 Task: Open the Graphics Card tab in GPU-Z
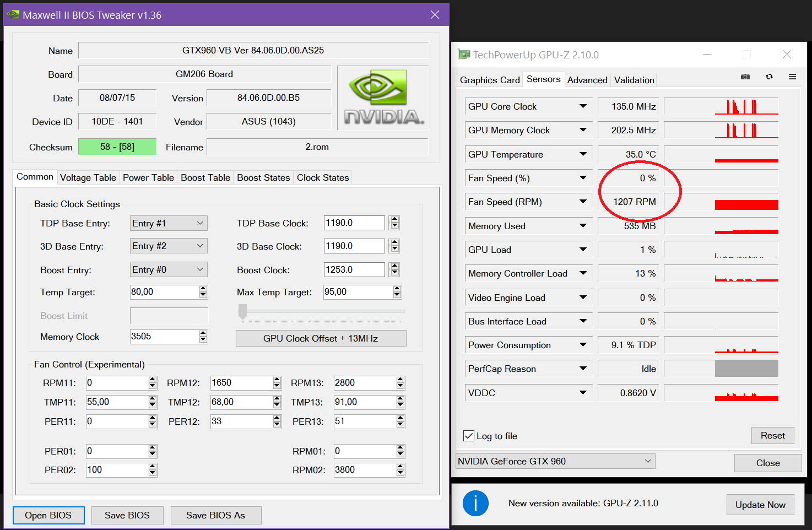pos(490,80)
